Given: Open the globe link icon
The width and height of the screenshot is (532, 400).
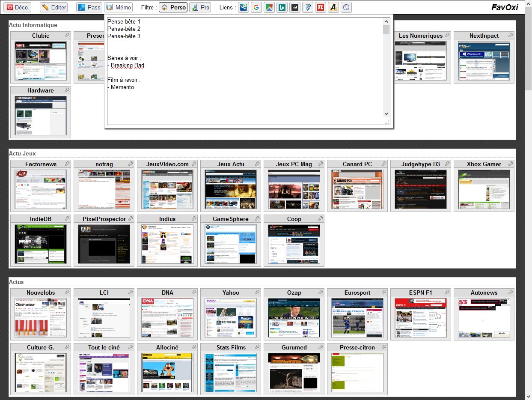Looking at the screenshot, I should click(x=346, y=7).
